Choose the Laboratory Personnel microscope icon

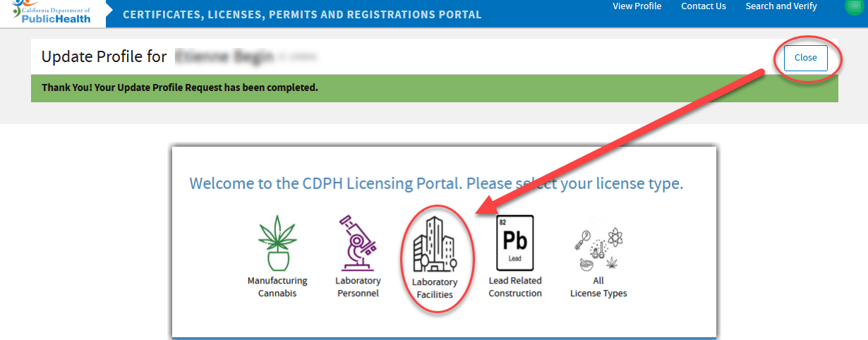coord(357,244)
